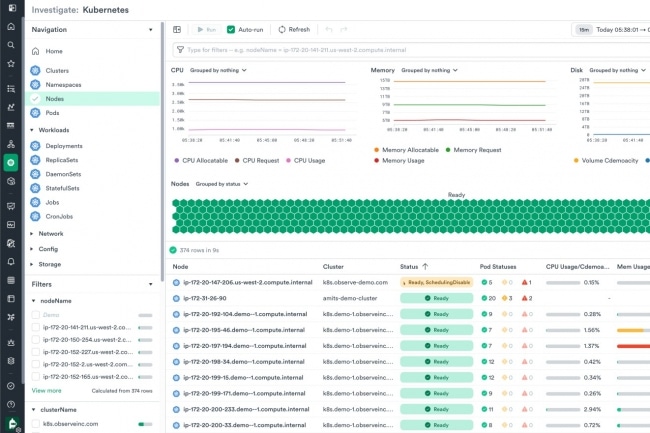This screenshot has height=433, width=650.
Task: Click amits-demo-cluster cell
Action: click(x=350, y=298)
